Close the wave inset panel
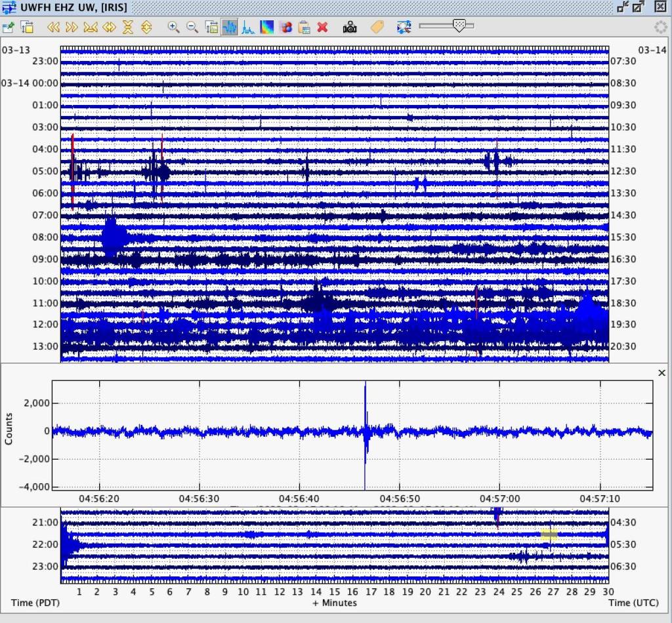Screen dimensions: 672x623 click(x=661, y=372)
